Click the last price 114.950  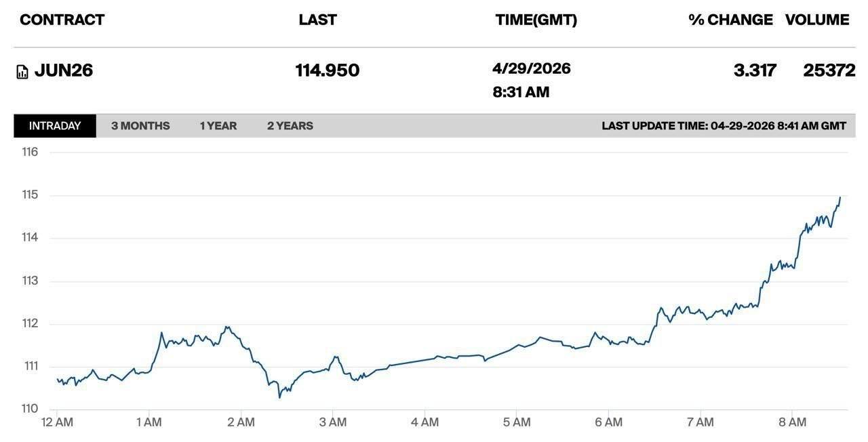click(x=328, y=71)
